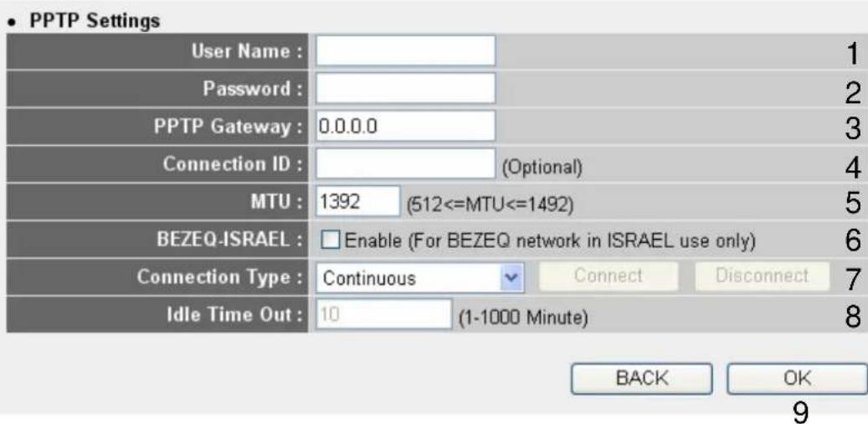Click the '(512<=MTU<=1492)' hint text

click(490, 205)
